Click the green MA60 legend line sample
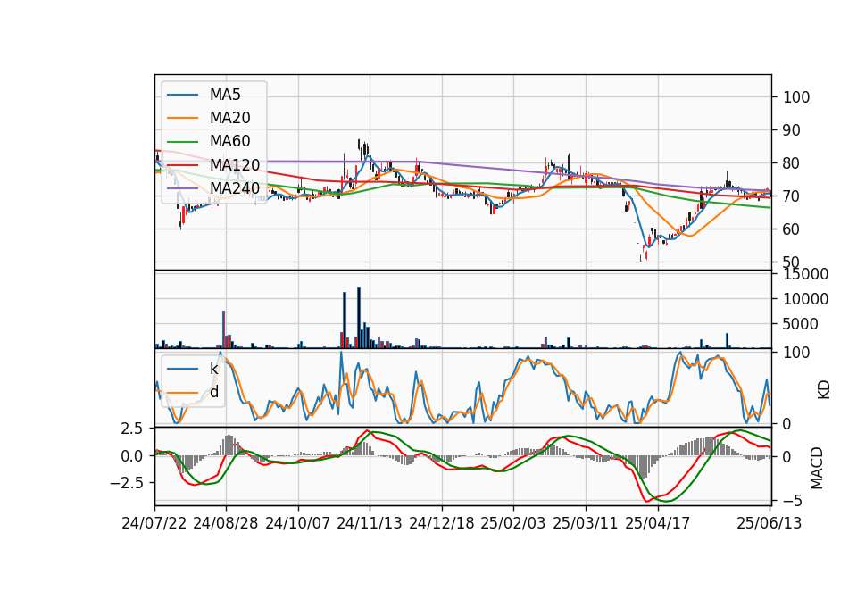Viewport: 857px width, 616px height. pos(182,142)
